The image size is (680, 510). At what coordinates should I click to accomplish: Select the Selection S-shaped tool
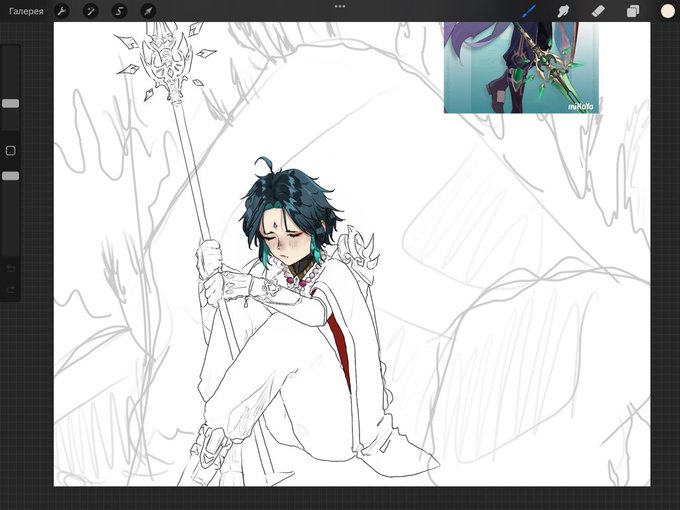[119, 11]
